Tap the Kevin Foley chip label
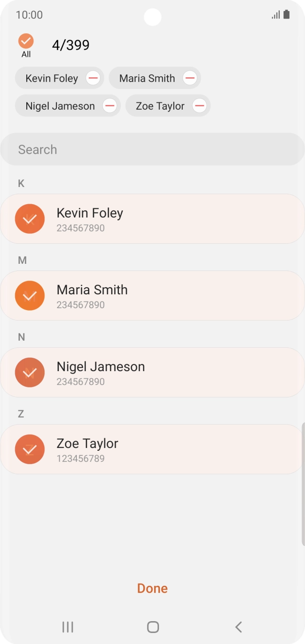 52,78
